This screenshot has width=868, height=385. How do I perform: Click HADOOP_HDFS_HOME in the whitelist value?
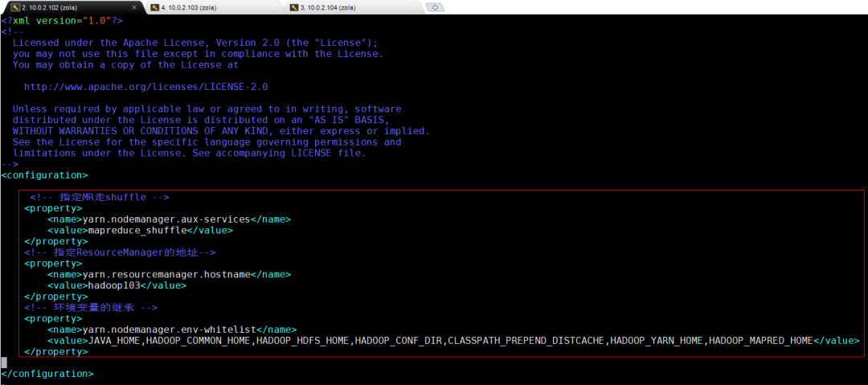click(x=303, y=341)
